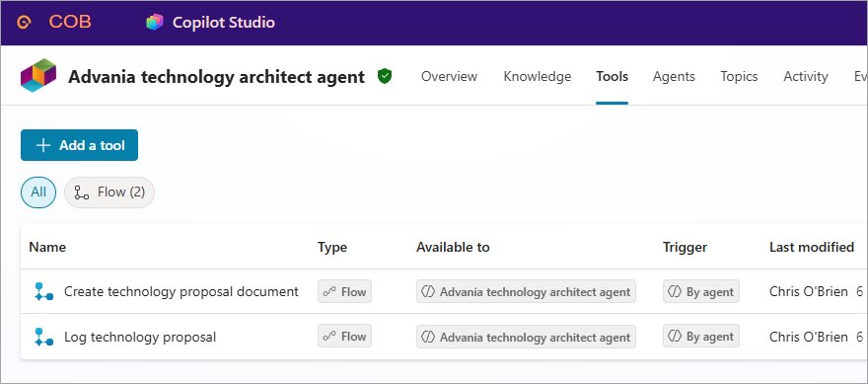The height and width of the screenshot is (384, 868).
Task: Sort by the Type column header
Action: click(x=332, y=247)
